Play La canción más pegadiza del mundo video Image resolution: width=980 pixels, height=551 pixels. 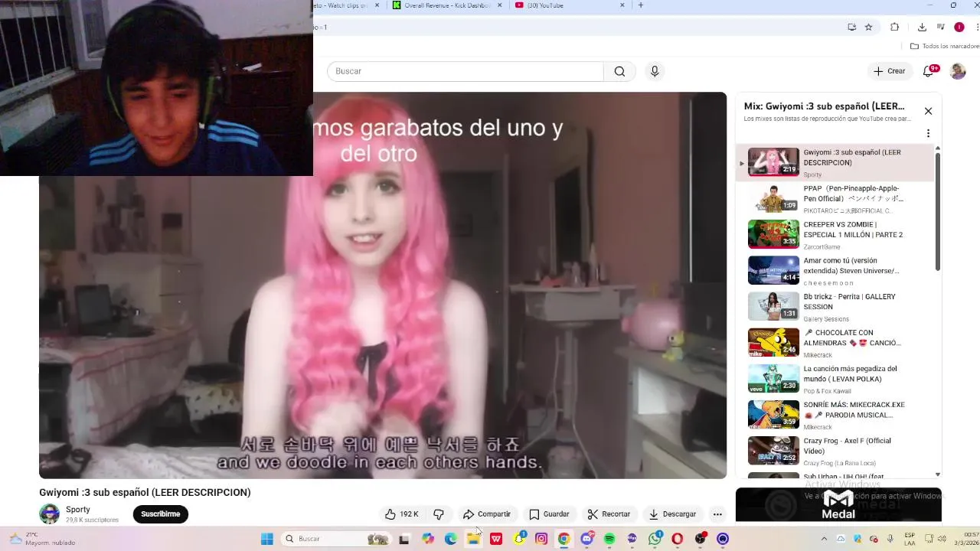click(x=835, y=378)
